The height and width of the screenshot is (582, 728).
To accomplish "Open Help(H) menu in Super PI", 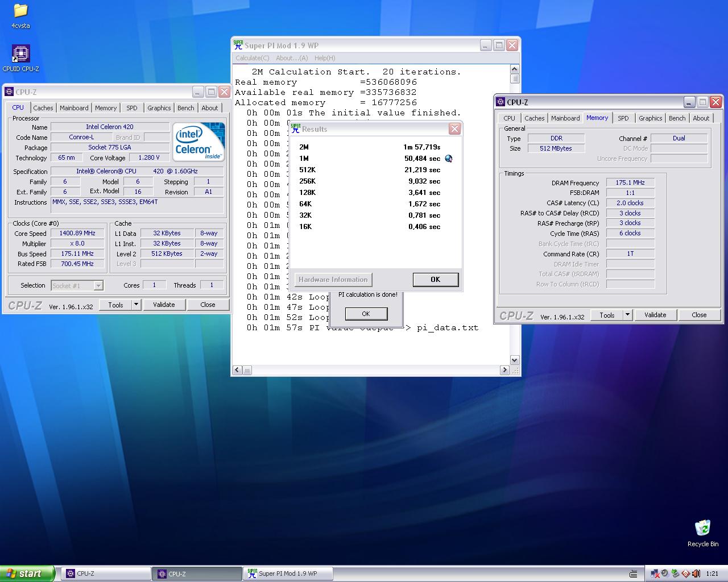I will click(x=325, y=58).
